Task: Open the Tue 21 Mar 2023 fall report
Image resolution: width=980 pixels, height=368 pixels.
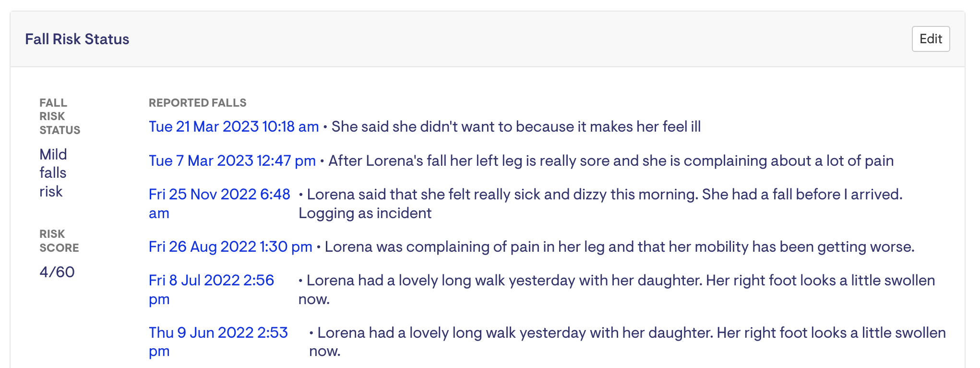Action: (234, 126)
